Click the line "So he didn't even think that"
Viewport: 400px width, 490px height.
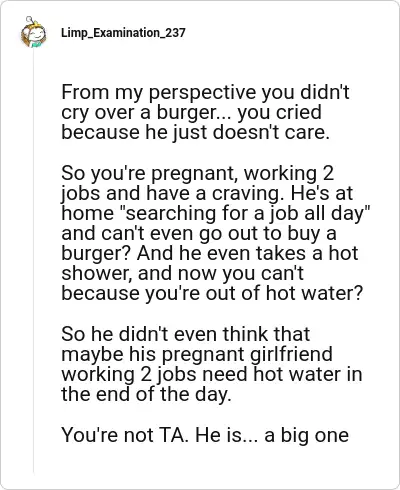tap(186, 334)
